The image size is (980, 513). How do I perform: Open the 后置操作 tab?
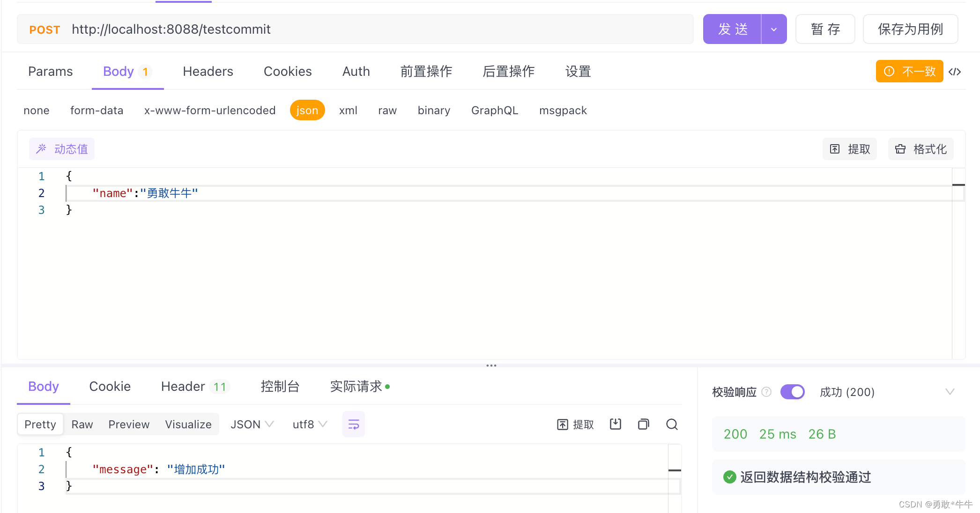pos(509,72)
